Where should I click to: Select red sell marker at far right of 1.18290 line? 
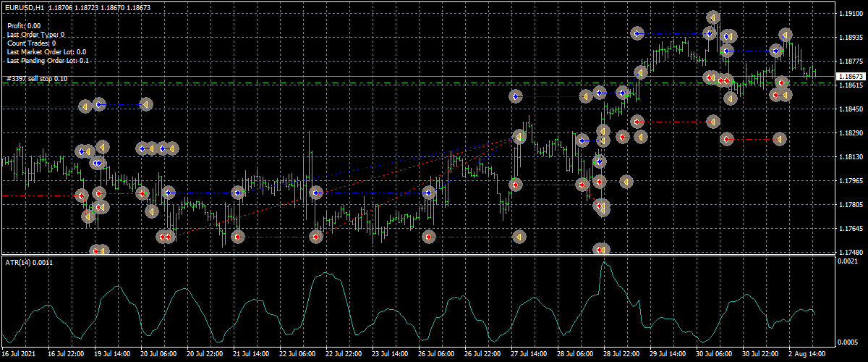pyautogui.click(x=779, y=138)
